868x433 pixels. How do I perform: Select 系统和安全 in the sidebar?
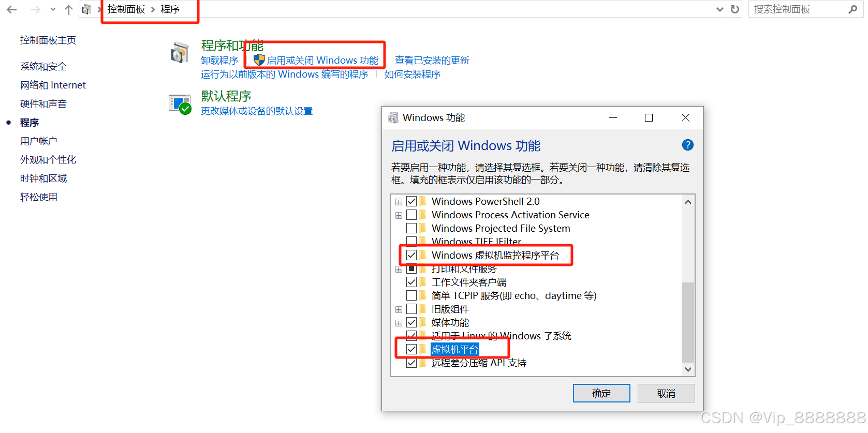(x=43, y=67)
